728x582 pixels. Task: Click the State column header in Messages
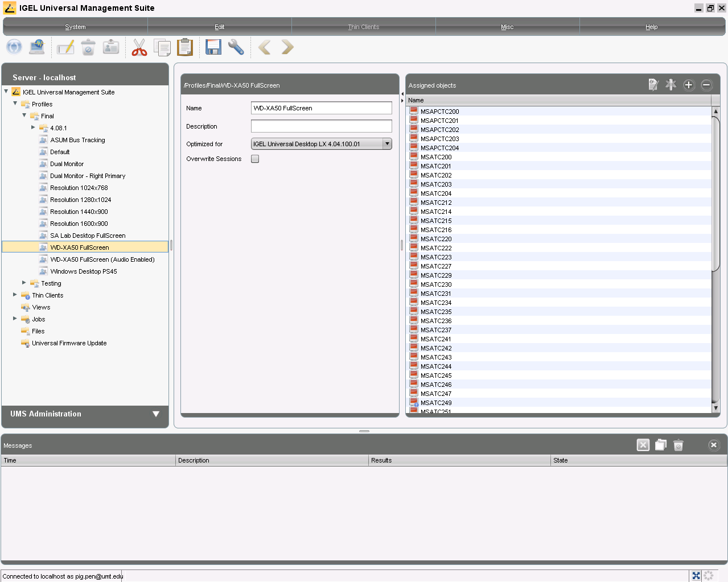[x=639, y=460]
